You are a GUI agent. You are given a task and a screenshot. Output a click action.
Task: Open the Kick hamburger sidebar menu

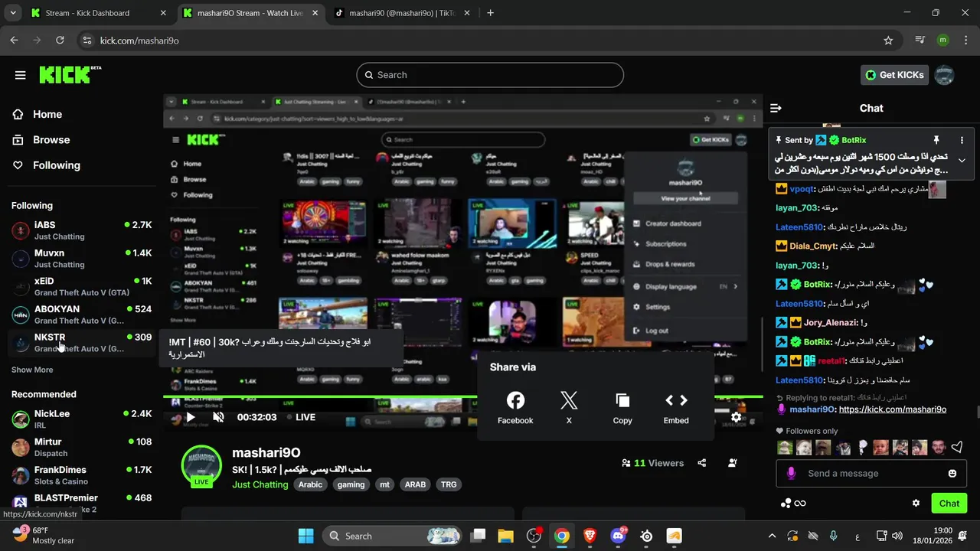click(x=21, y=75)
